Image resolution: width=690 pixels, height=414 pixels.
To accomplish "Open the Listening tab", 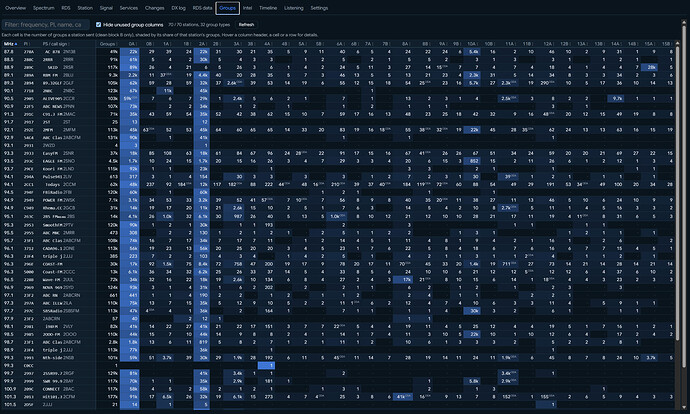I will coord(294,8).
